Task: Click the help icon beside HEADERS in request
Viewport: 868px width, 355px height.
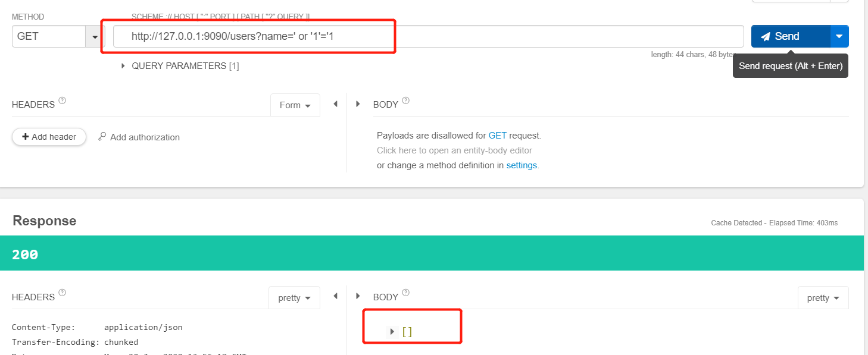Action: coord(63,100)
